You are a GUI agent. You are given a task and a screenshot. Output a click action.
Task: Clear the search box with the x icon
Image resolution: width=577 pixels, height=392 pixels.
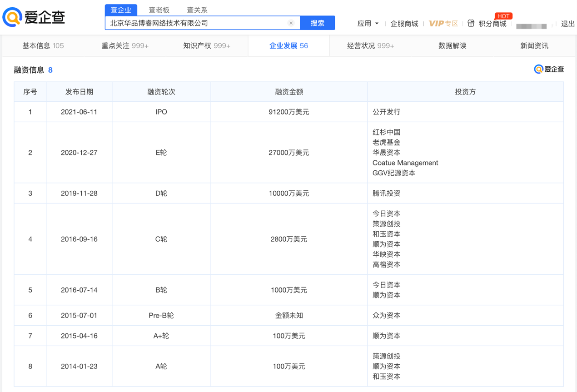pyautogui.click(x=291, y=23)
